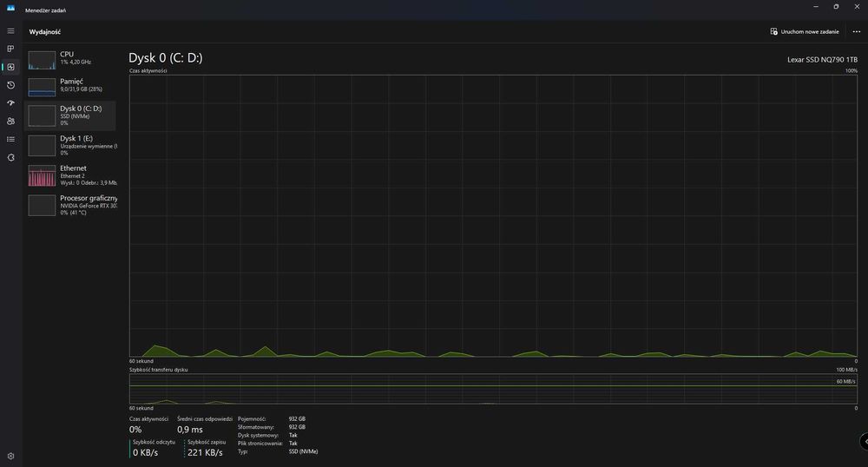Click the Typ SSD (NVMe) value

(303, 451)
